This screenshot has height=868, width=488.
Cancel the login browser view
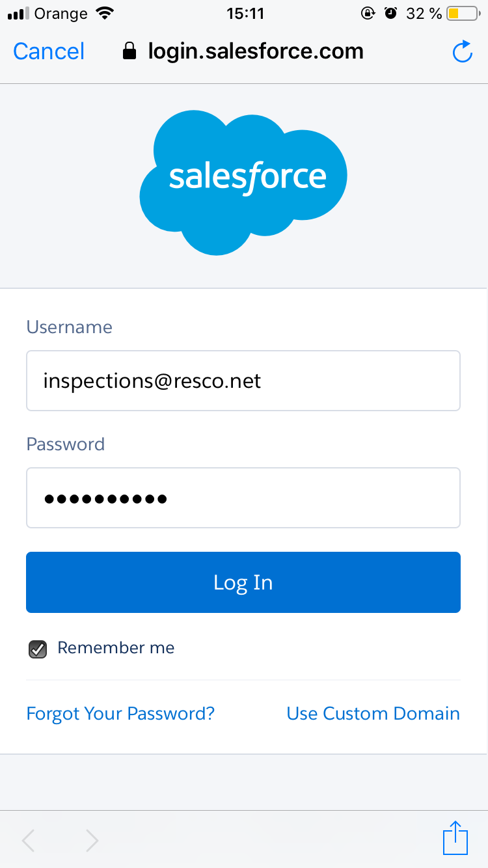tap(49, 51)
